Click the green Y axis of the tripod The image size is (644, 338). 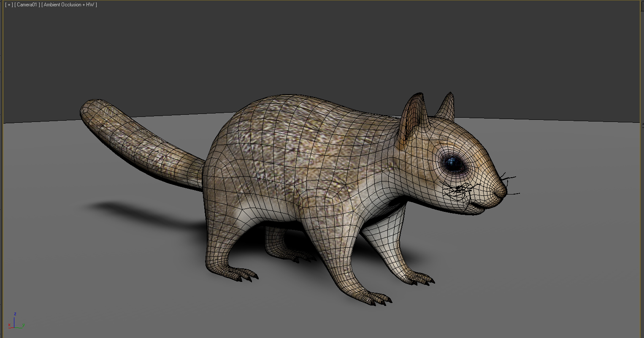click(19, 328)
